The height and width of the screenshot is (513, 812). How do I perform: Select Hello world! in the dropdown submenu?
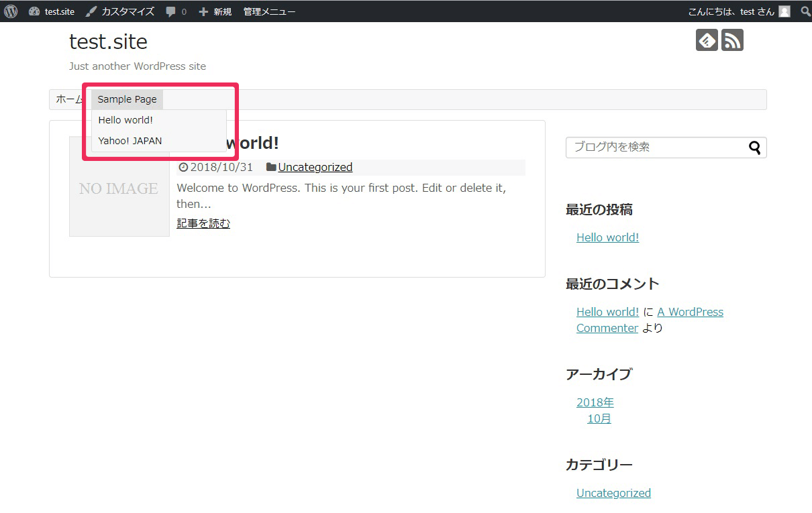(125, 121)
